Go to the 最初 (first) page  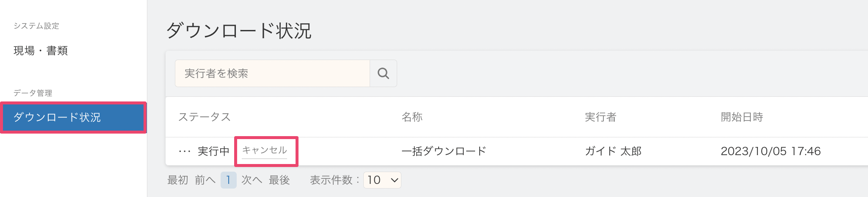(177, 180)
